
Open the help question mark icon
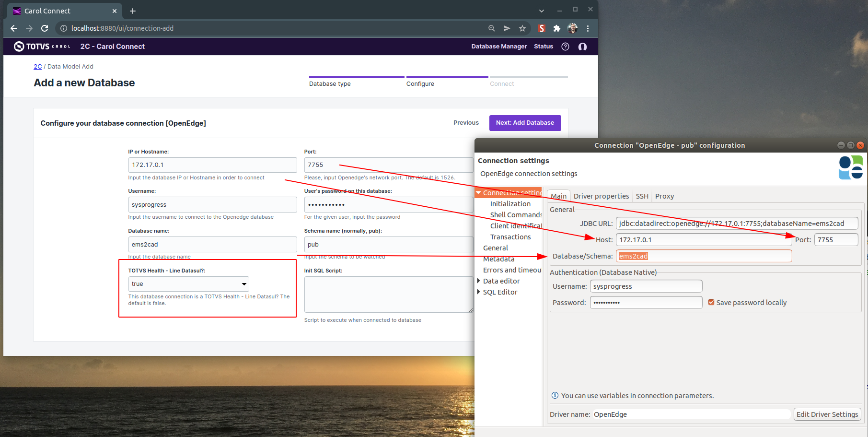pos(565,47)
